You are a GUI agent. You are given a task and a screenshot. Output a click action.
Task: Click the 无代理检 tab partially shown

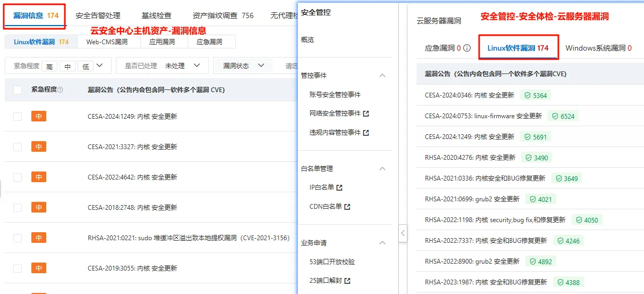pyautogui.click(x=284, y=15)
